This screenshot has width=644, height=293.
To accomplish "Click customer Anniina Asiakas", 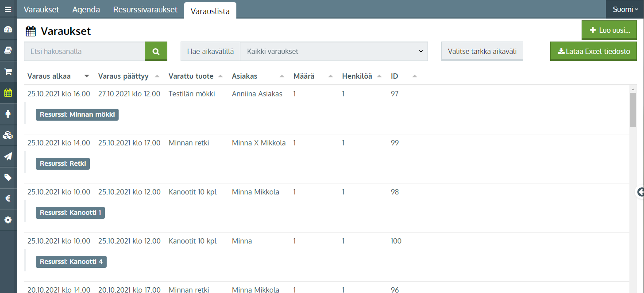I will [257, 94].
